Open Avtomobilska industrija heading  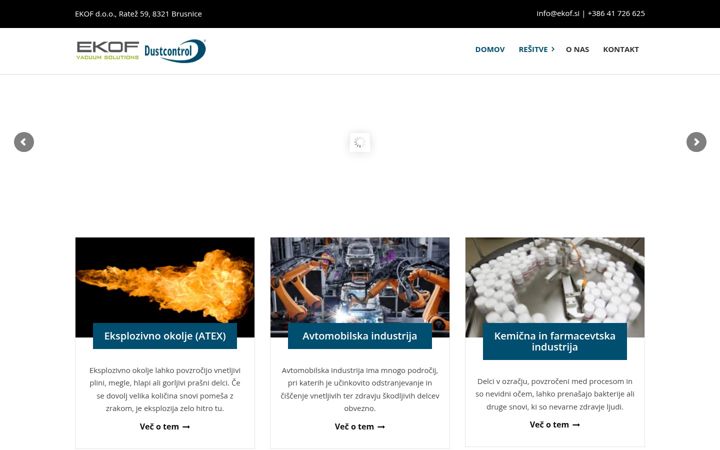360,336
